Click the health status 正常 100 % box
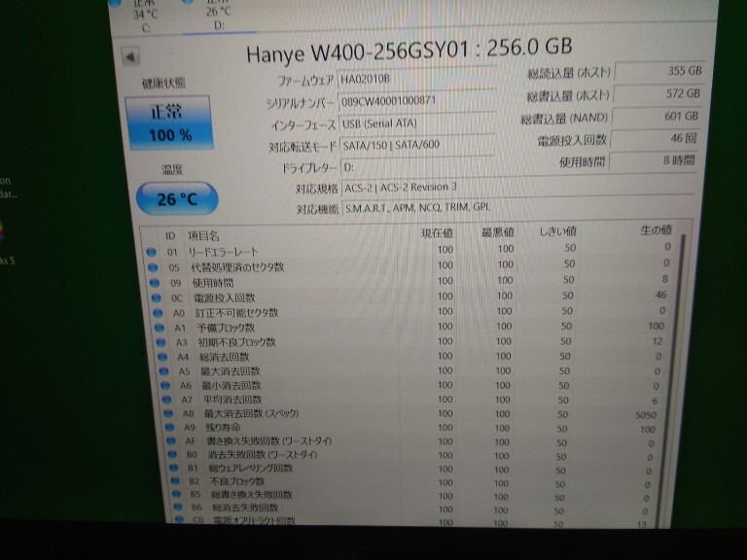Viewport: 747px width, 560px height. point(169,122)
